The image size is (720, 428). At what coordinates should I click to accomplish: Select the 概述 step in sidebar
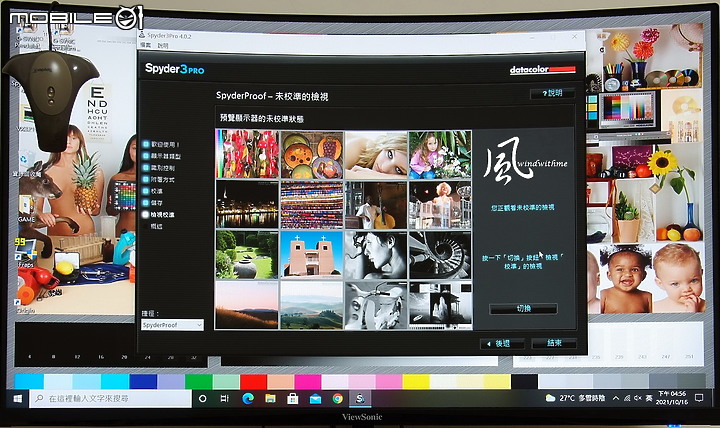click(156, 226)
